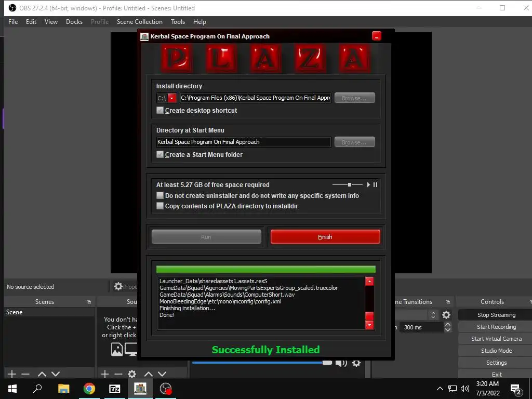Image resolution: width=532 pixels, height=399 pixels.
Task: Enable Do not create uninstaller option
Action: [160, 195]
